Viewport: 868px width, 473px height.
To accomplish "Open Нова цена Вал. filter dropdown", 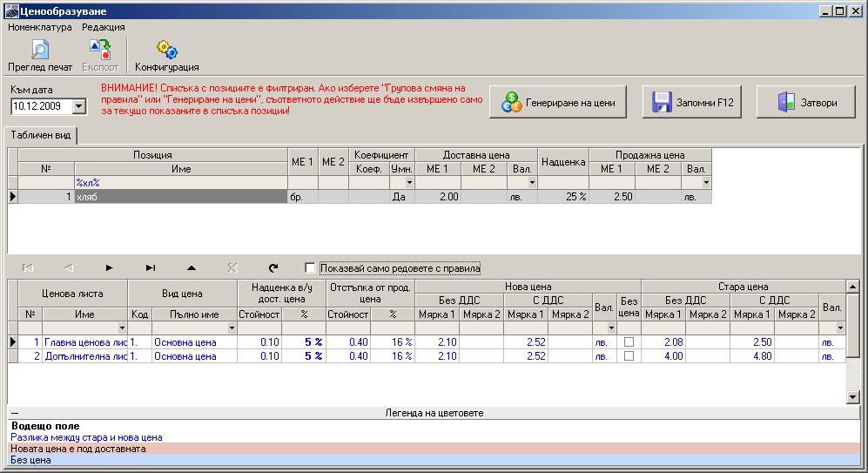I will (611, 328).
